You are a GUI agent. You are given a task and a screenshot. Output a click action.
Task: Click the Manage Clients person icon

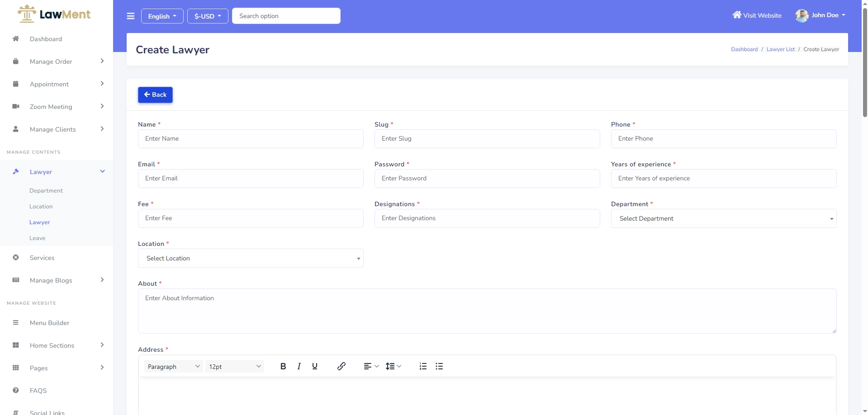[16, 129]
